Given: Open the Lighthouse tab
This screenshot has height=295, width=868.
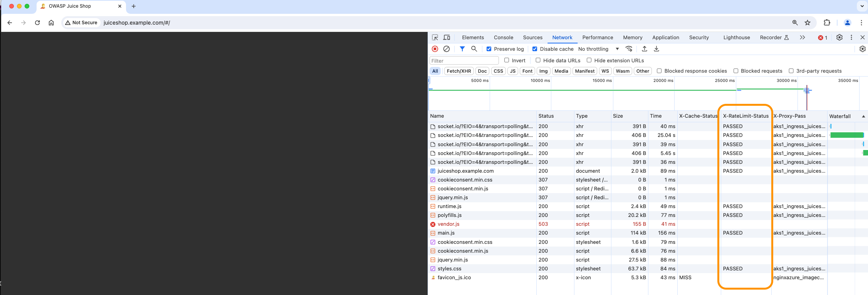Looking at the screenshot, I should (737, 37).
